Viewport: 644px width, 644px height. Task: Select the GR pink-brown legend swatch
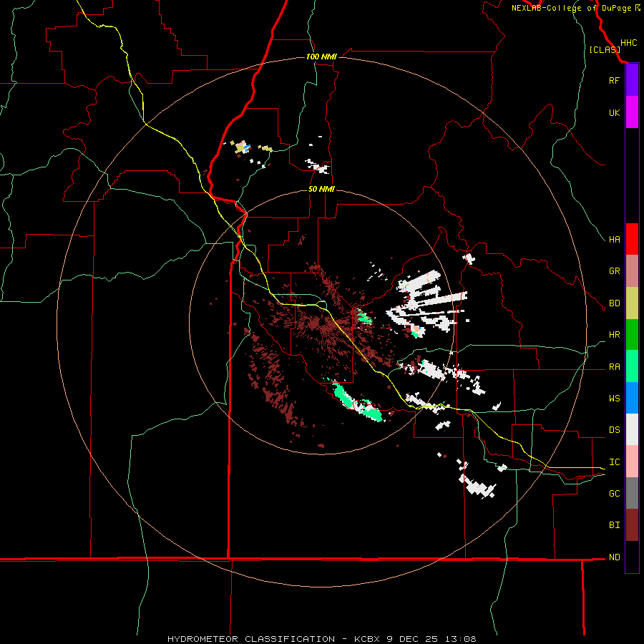click(x=632, y=271)
